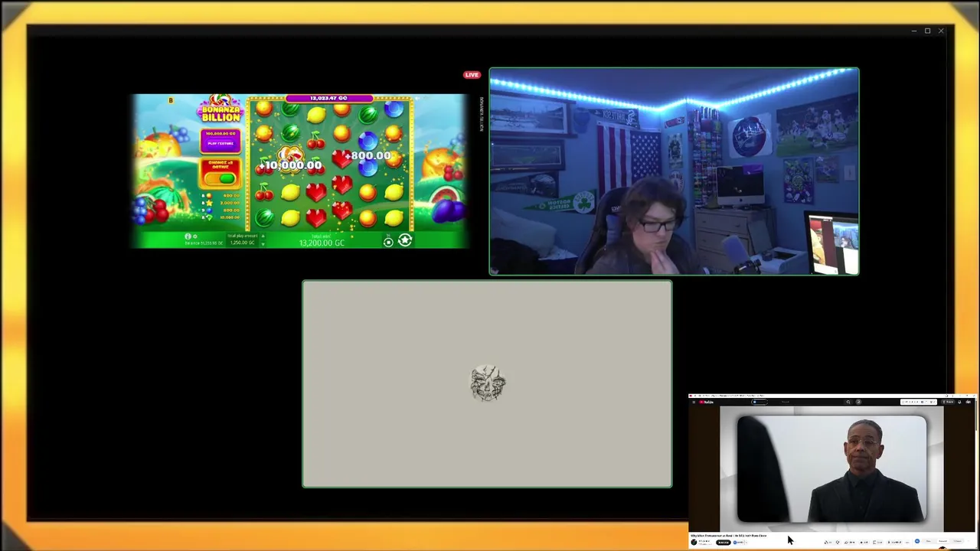The width and height of the screenshot is (980, 551).
Task: Click the YouTube video player
Action: point(831,468)
